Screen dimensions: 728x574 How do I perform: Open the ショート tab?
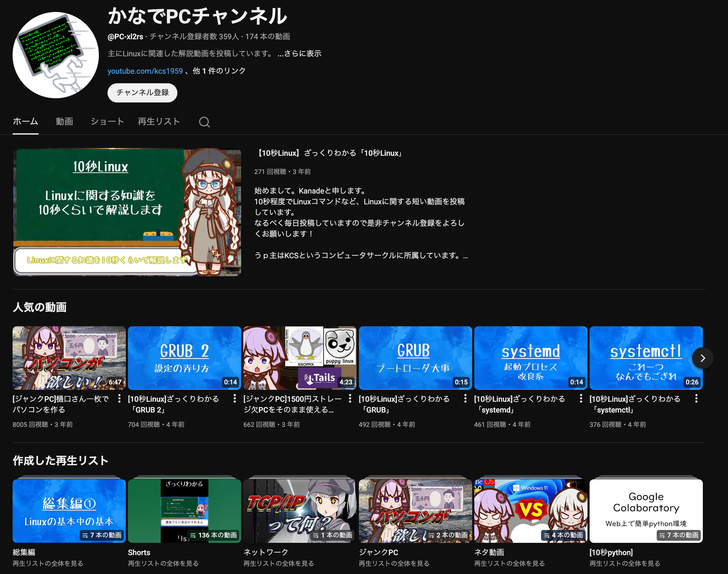click(107, 121)
